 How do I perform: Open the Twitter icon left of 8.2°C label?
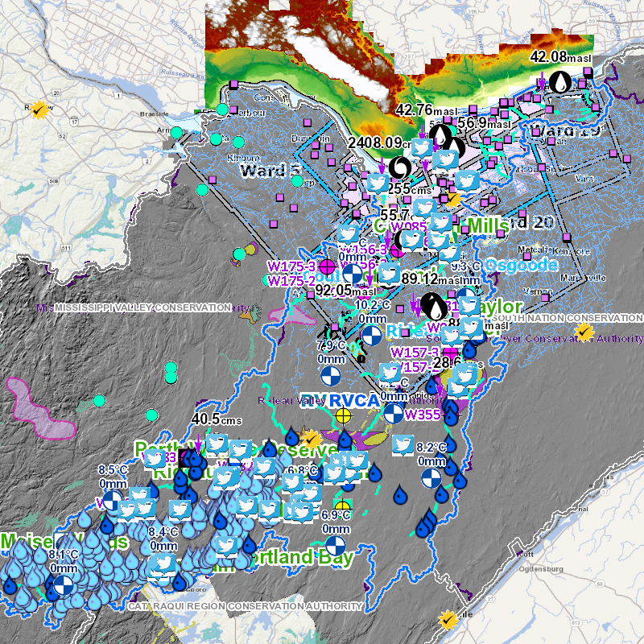point(402,446)
